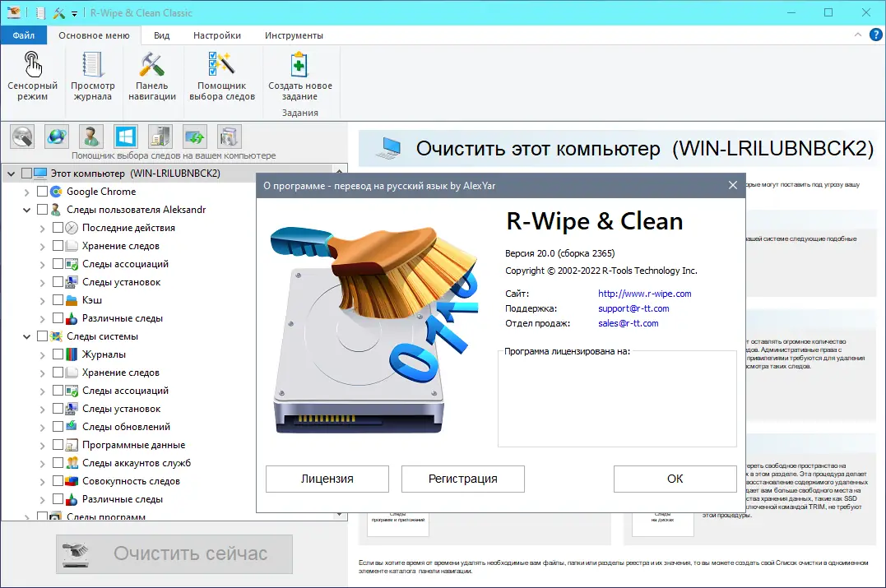Open the quick access toolbar dropdown arrow
Screen dimensions: 886x588
click(74, 13)
